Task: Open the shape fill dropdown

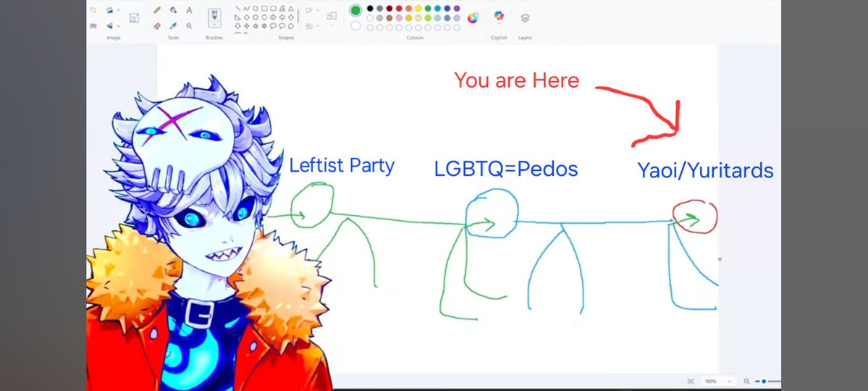Action: click(x=318, y=26)
